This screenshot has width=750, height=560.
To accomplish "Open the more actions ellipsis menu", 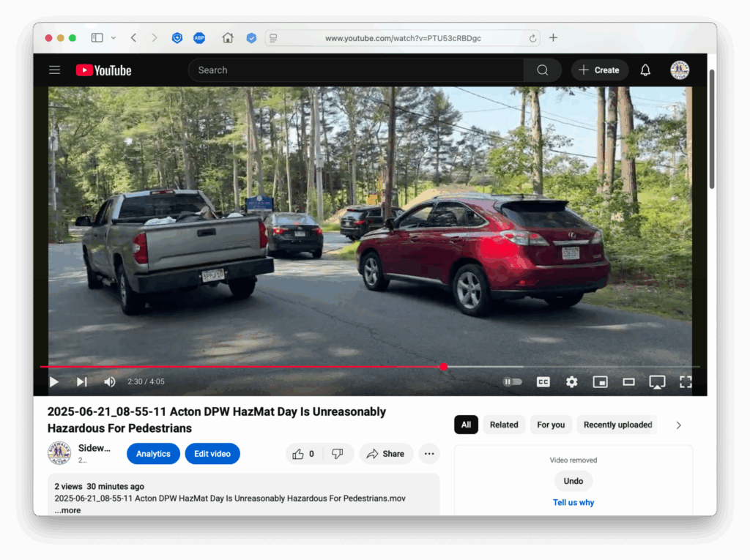I will 429,454.
